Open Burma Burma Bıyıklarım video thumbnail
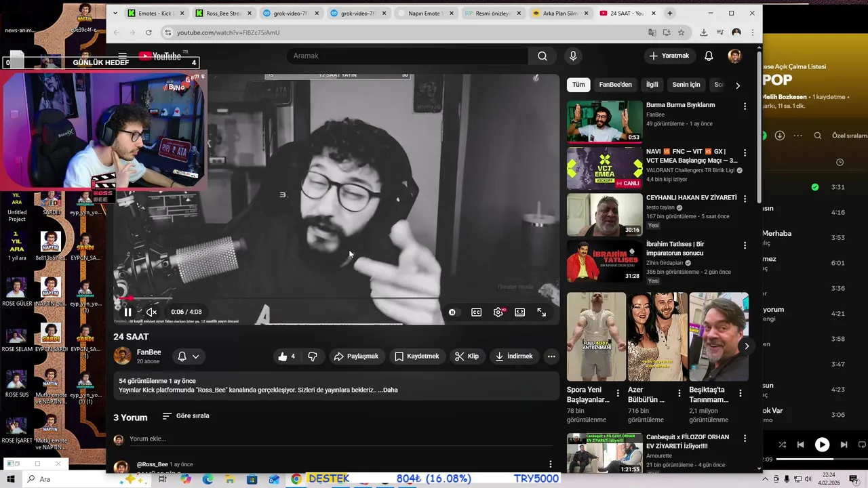Image resolution: width=868 pixels, height=488 pixels. click(605, 122)
